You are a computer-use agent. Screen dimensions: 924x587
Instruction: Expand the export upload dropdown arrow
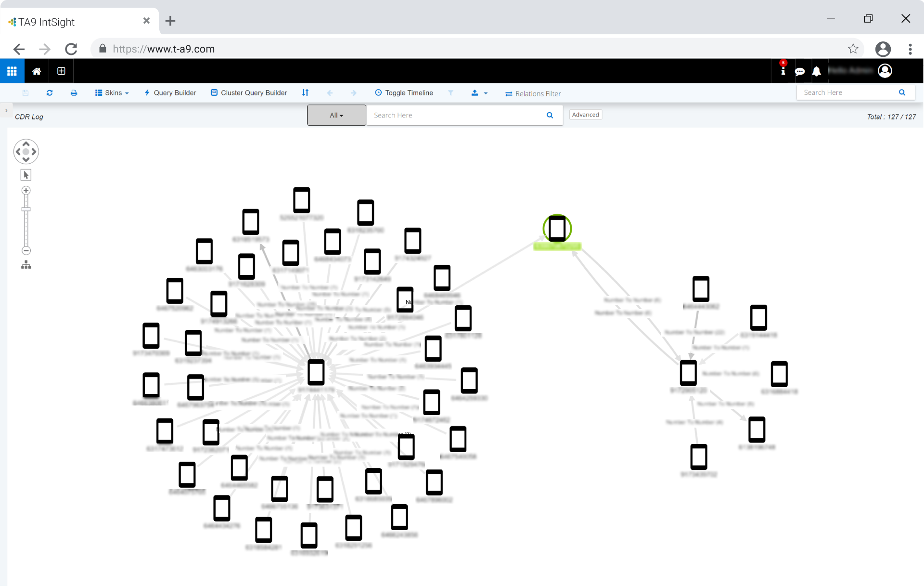tap(486, 93)
